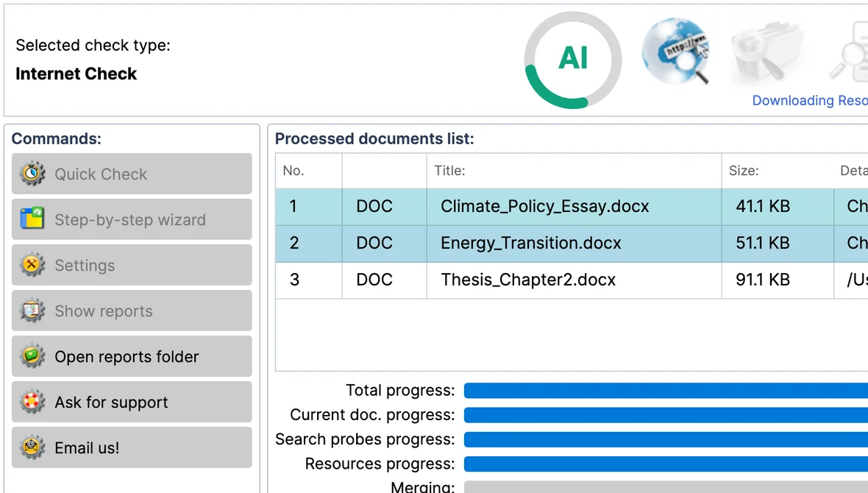
Task: Click the Size column header
Action: pyautogui.click(x=778, y=171)
